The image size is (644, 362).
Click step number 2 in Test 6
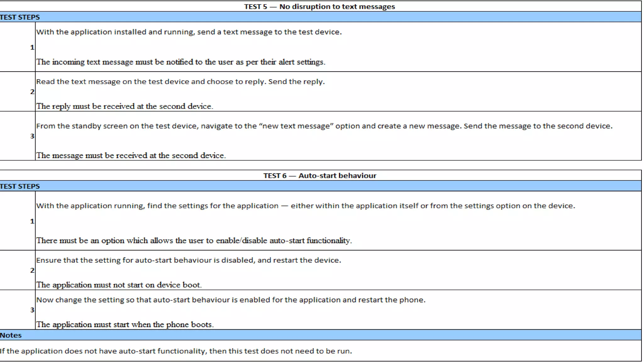pos(32,270)
